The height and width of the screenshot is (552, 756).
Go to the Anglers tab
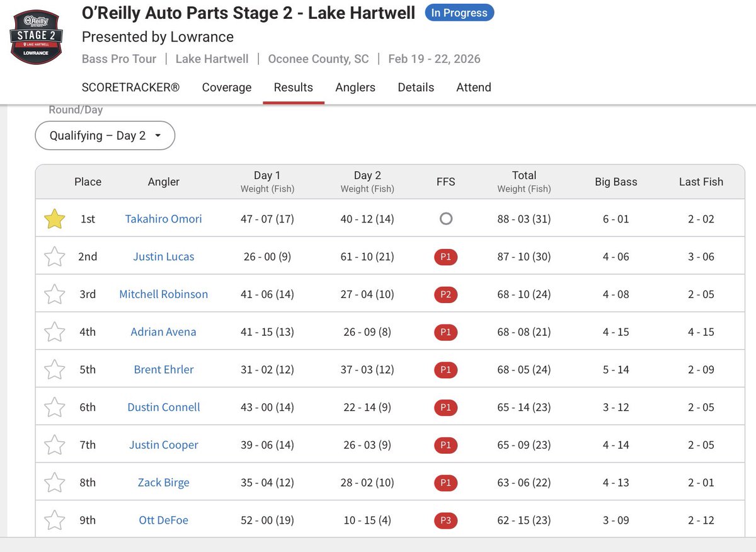pyautogui.click(x=355, y=88)
